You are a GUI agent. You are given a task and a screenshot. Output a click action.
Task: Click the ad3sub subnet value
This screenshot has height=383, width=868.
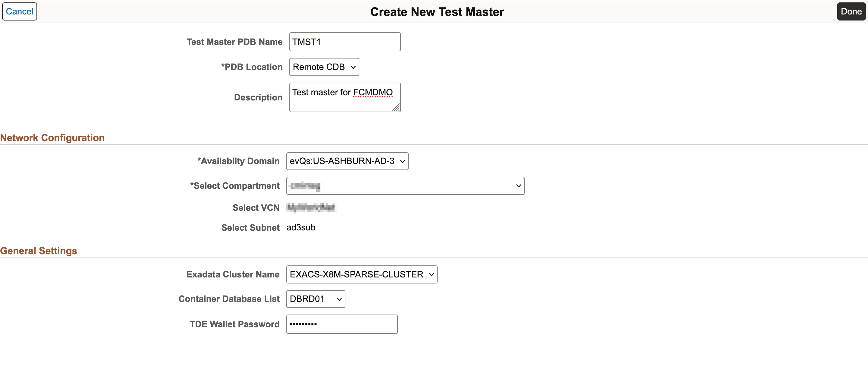click(x=300, y=228)
